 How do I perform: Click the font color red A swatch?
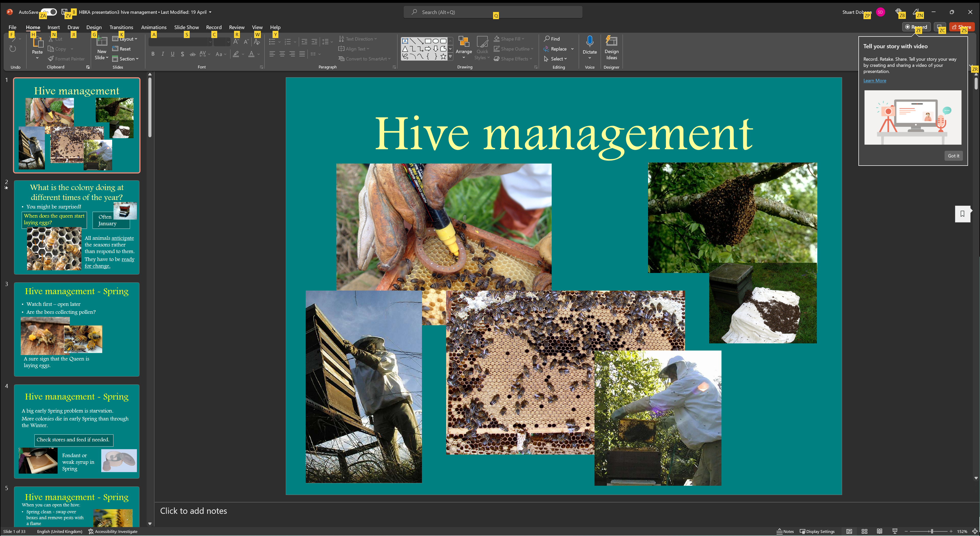[251, 54]
